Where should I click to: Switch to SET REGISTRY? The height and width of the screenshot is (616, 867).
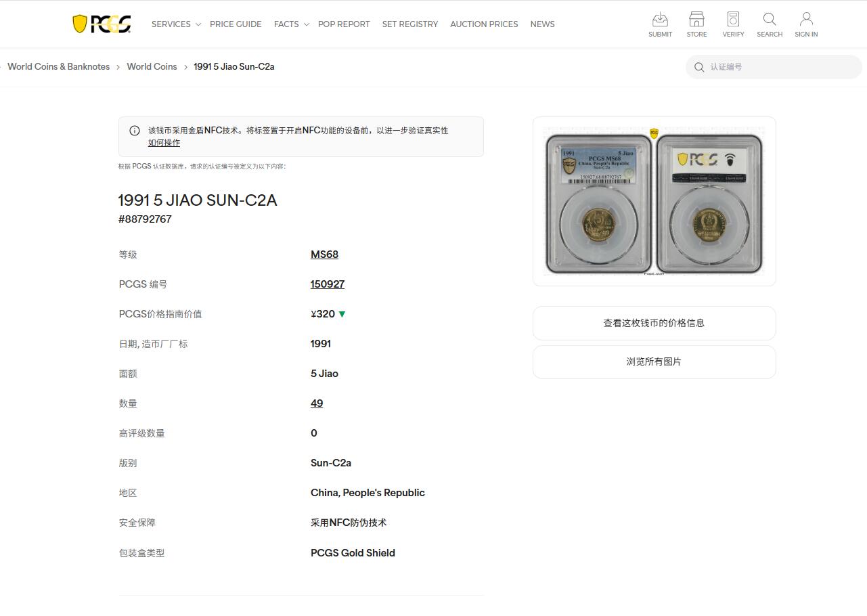409,24
